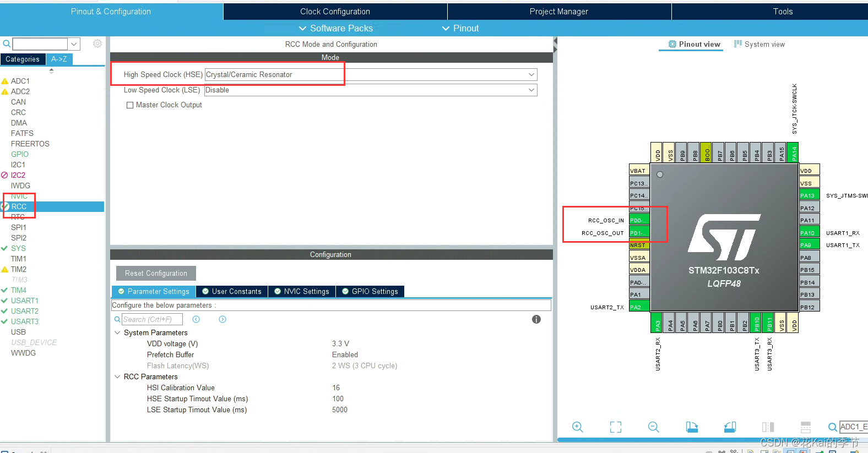The image size is (868, 453).
Task: Click the PA13 pin on the chip
Action: [x=810, y=195]
